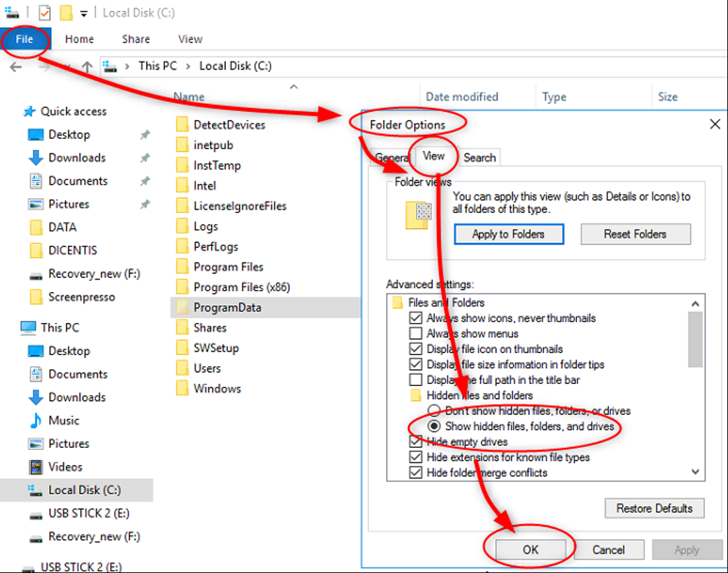The image size is (728, 573).
Task: Click the pin icon next to Desktop
Action: (146, 135)
